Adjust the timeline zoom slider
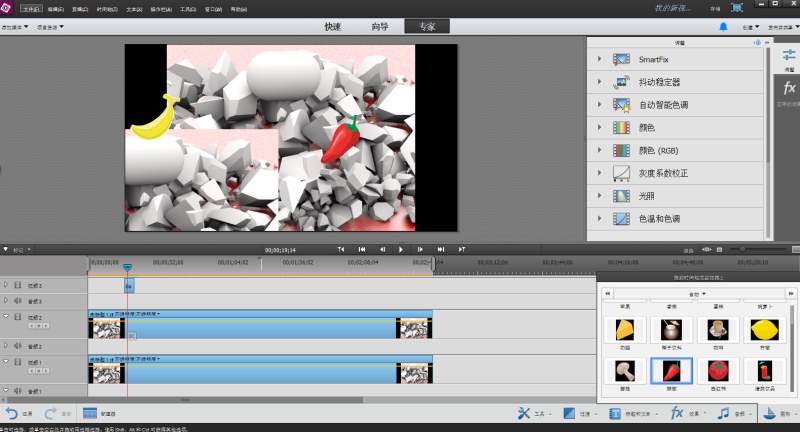The width and height of the screenshot is (800, 432). point(757,249)
